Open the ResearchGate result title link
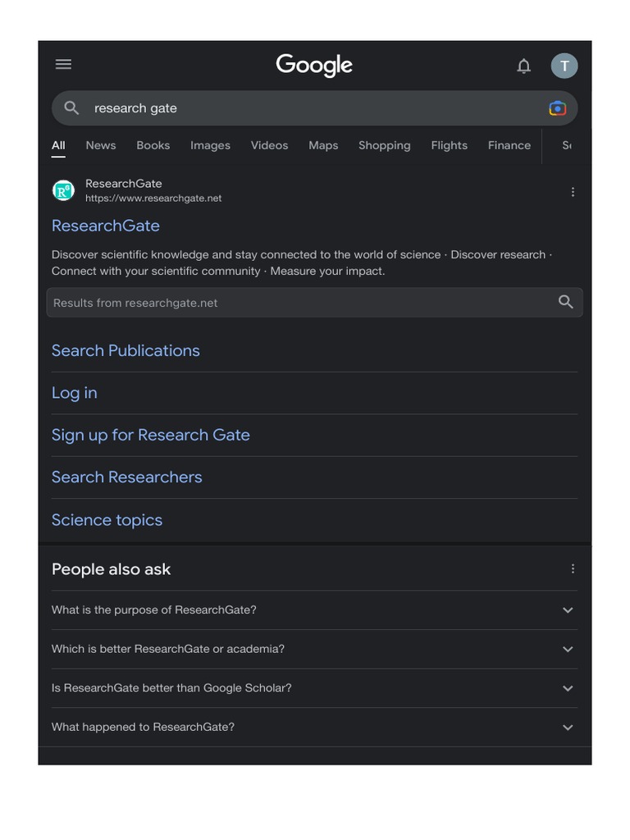The width and height of the screenshot is (630, 840). pyautogui.click(x=106, y=226)
